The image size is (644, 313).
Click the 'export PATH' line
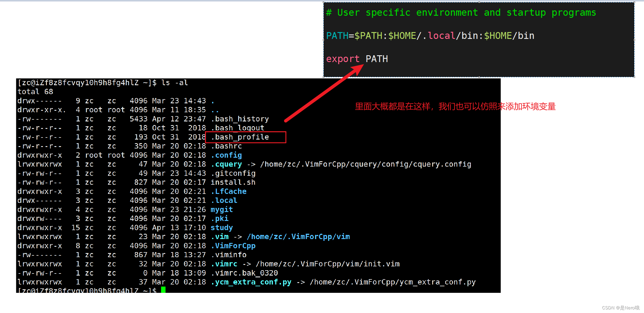(x=357, y=59)
